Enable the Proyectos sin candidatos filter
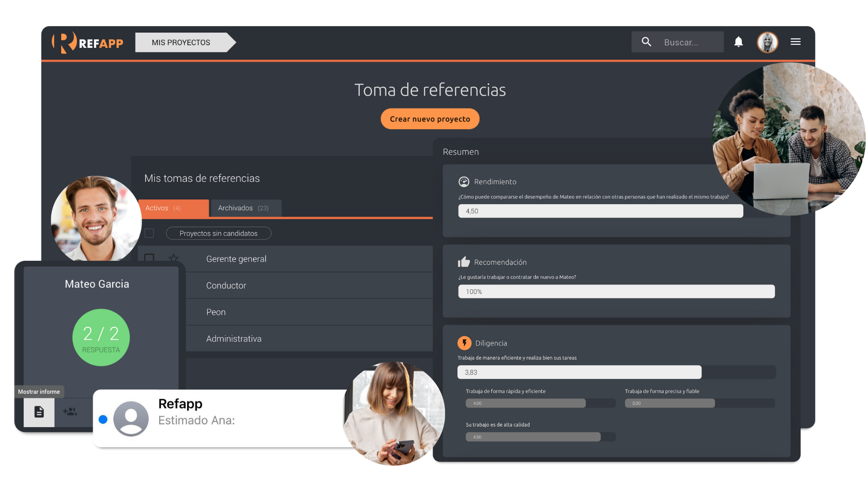Image resolution: width=868 pixels, height=488 pixels. 218,233
